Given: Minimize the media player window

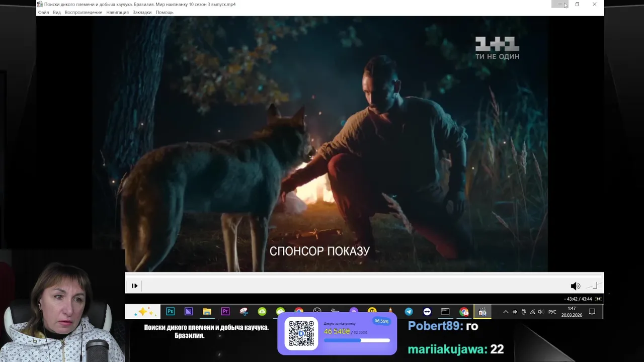Looking at the screenshot, I should click(x=560, y=4).
